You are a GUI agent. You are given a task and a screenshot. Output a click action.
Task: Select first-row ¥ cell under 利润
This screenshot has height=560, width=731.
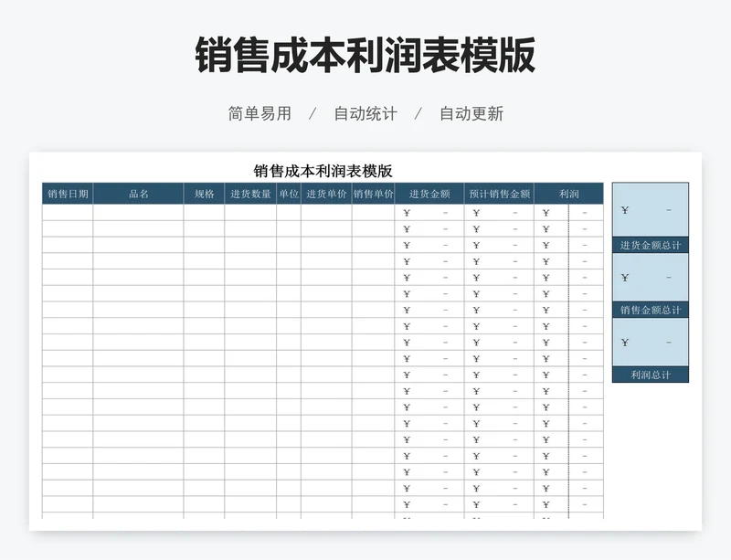568,213
